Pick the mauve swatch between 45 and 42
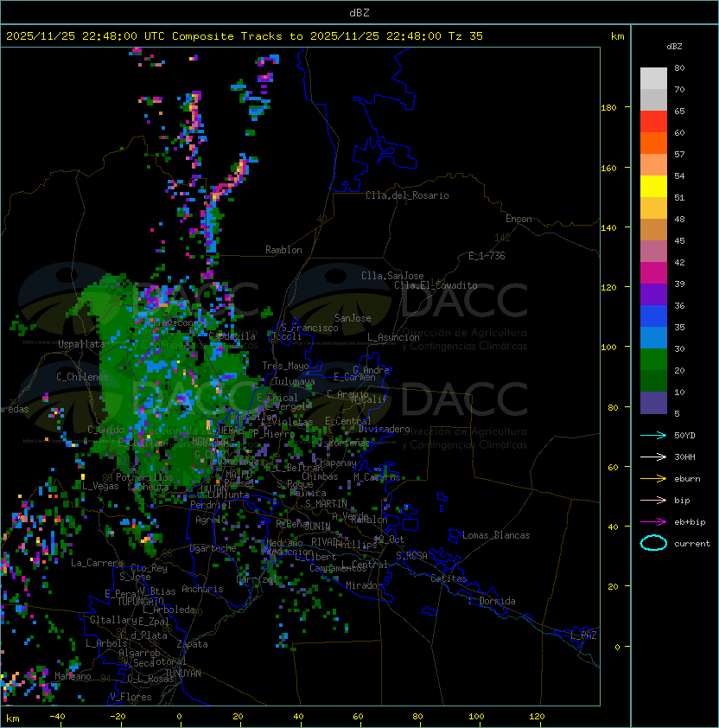The image size is (719, 728). pyautogui.click(x=653, y=252)
